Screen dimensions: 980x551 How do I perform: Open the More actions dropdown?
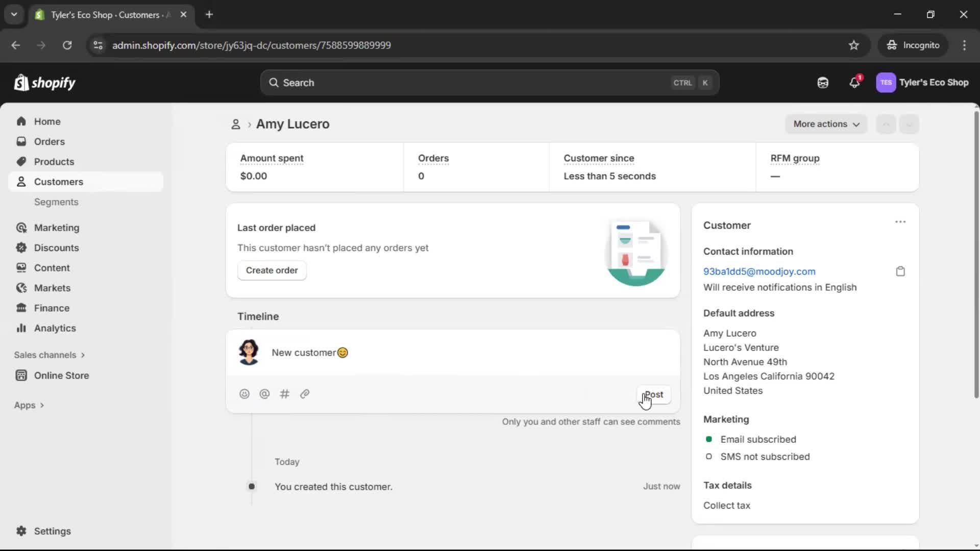[x=826, y=124]
